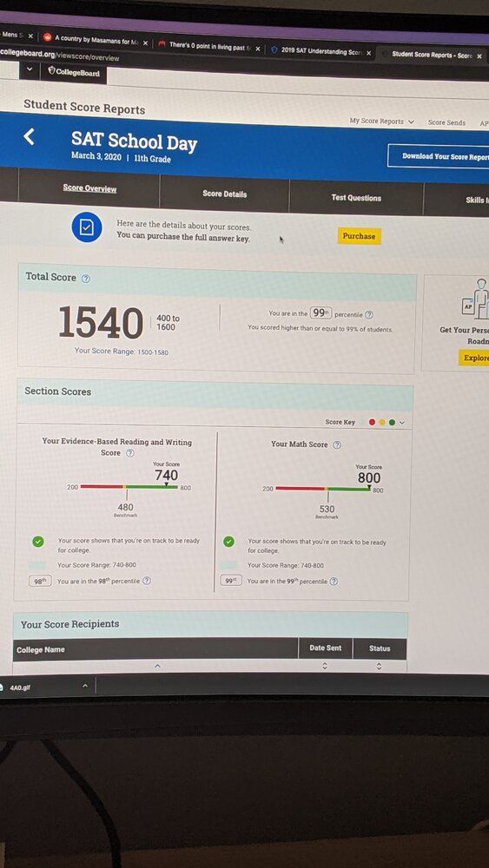Sort recipients by College Name arrow
The width and height of the screenshot is (489, 868).
point(157,666)
